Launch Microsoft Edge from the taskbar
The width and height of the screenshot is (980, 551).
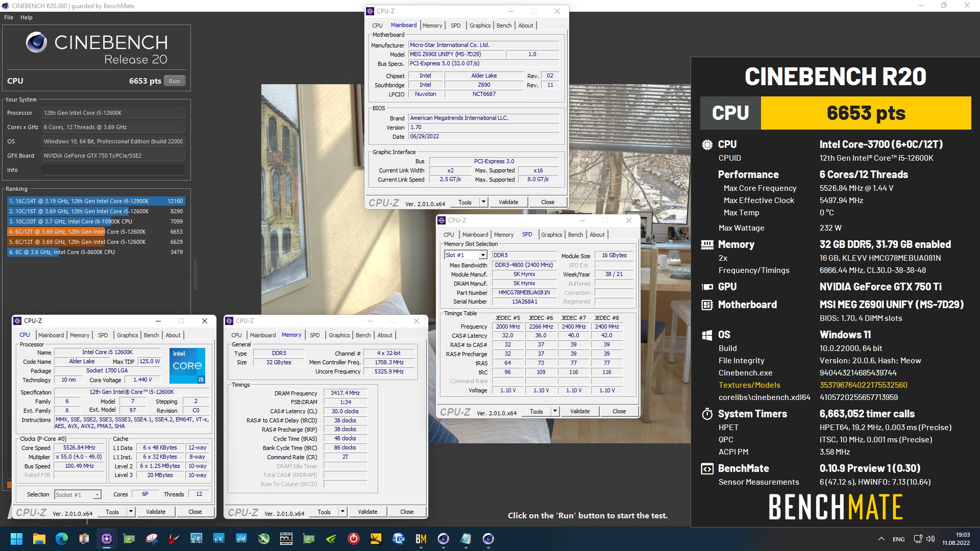click(61, 539)
